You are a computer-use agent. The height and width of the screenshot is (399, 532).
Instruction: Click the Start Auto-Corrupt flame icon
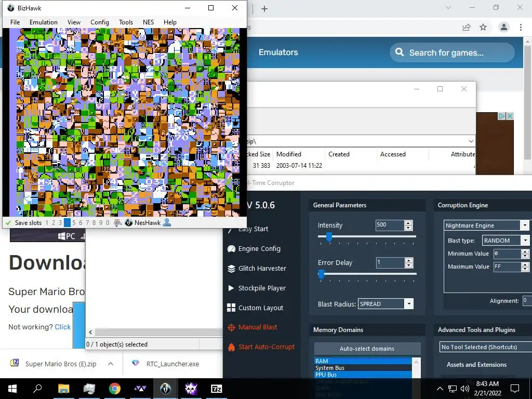(x=231, y=347)
